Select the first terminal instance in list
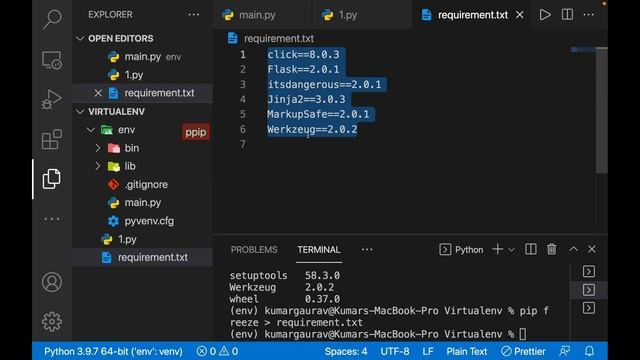Image resolution: width=640 pixels, height=360 pixels. tap(589, 271)
